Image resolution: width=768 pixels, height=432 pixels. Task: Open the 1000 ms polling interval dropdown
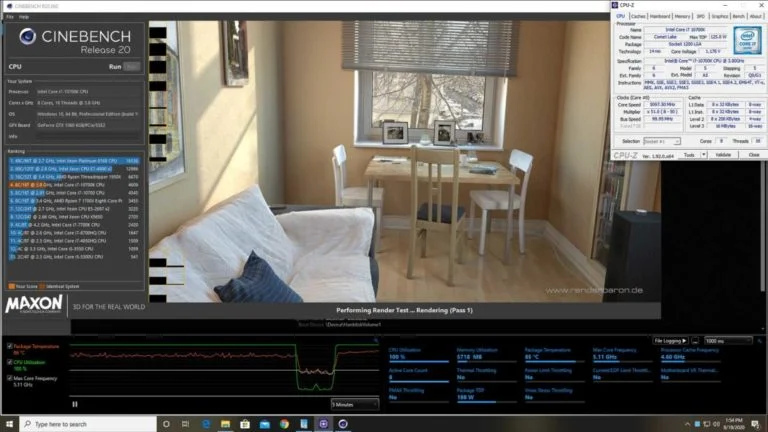click(728, 341)
